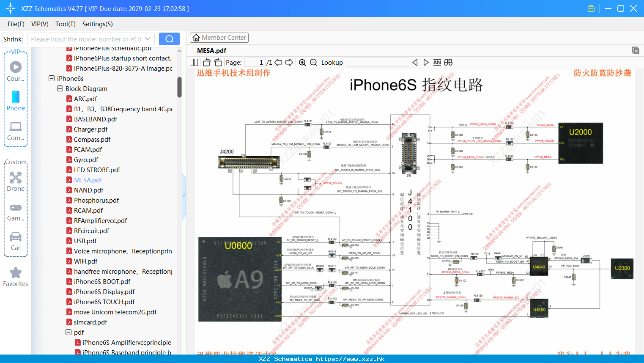Click the Abi text match icon

(x=437, y=62)
